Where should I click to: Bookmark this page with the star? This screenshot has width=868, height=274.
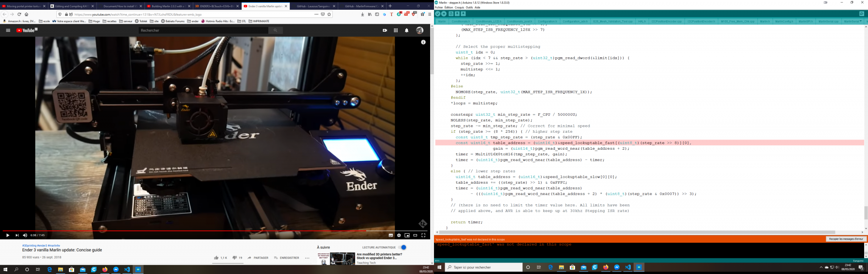tap(329, 14)
